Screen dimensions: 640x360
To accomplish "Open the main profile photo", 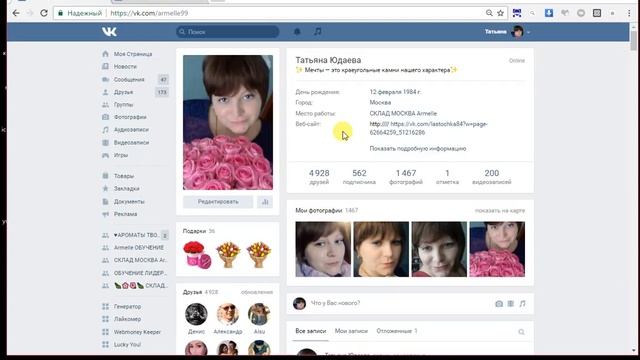I will [x=228, y=122].
